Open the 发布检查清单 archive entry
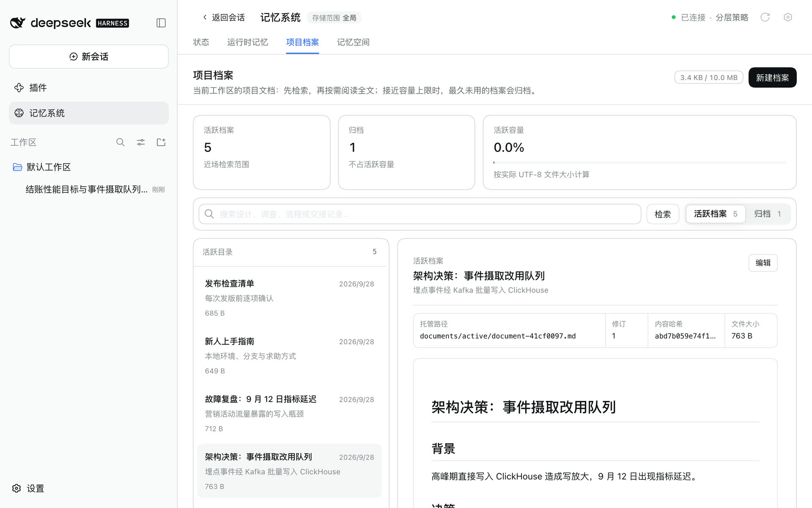 290,298
